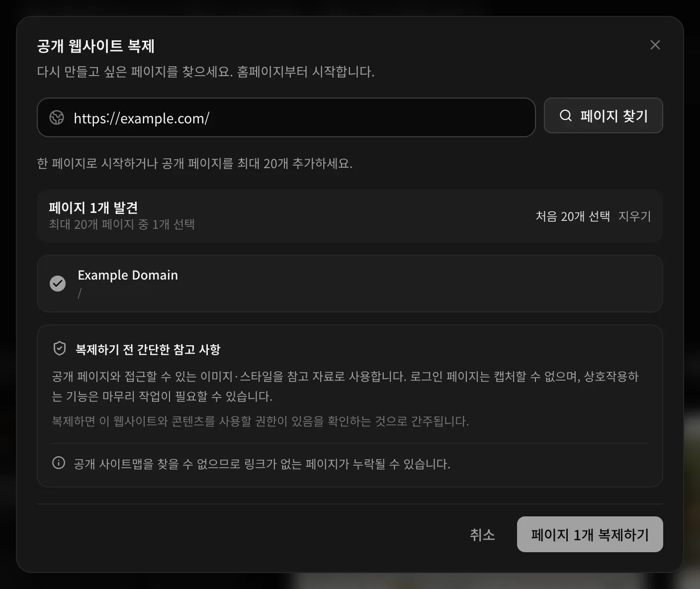
Task: Click the shield icon next to 복제하기 전 간단한 참고 사항
Action: [60, 349]
